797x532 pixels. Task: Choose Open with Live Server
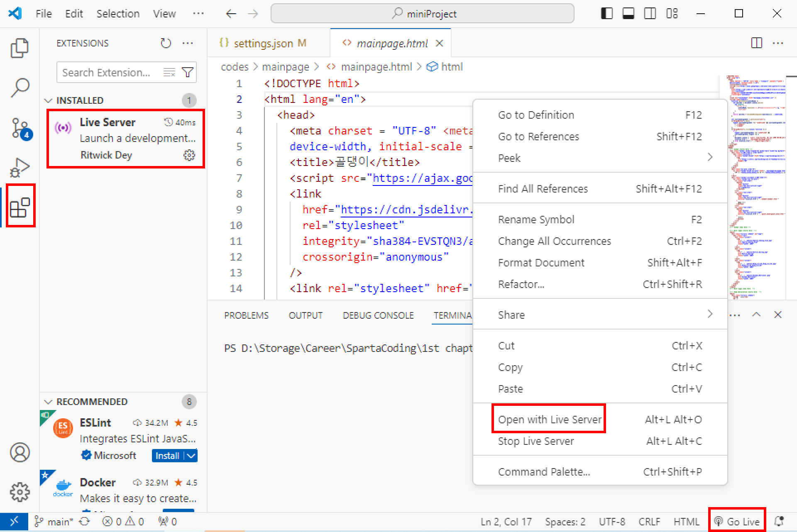tap(600, 420)
